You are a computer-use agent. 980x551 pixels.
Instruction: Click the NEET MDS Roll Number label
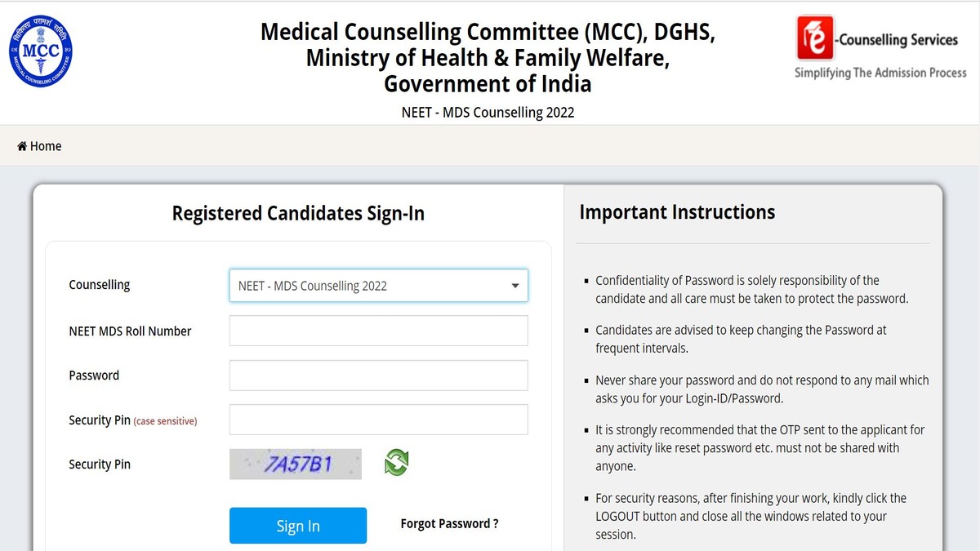tap(130, 331)
